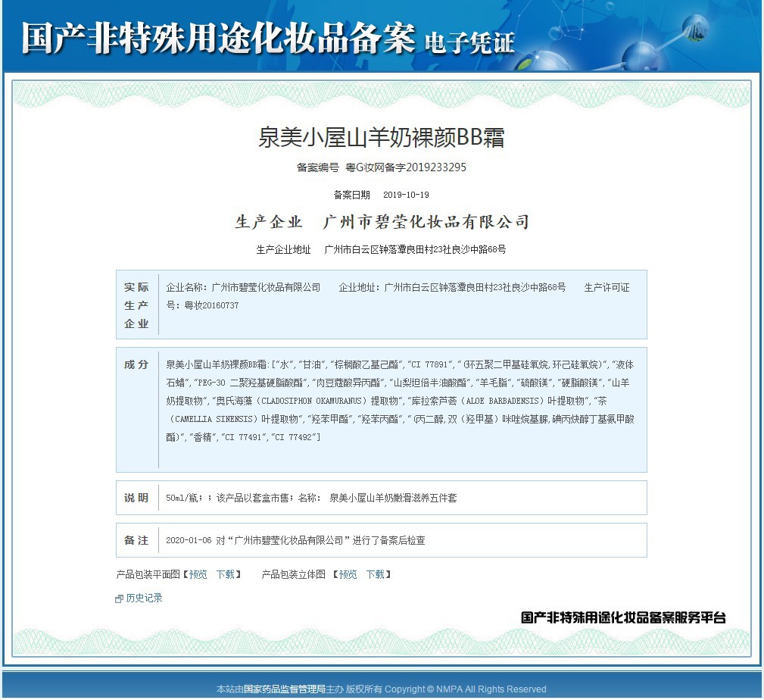Select the 备案编号 粤G妆网备字2019233295 text

(x=382, y=167)
